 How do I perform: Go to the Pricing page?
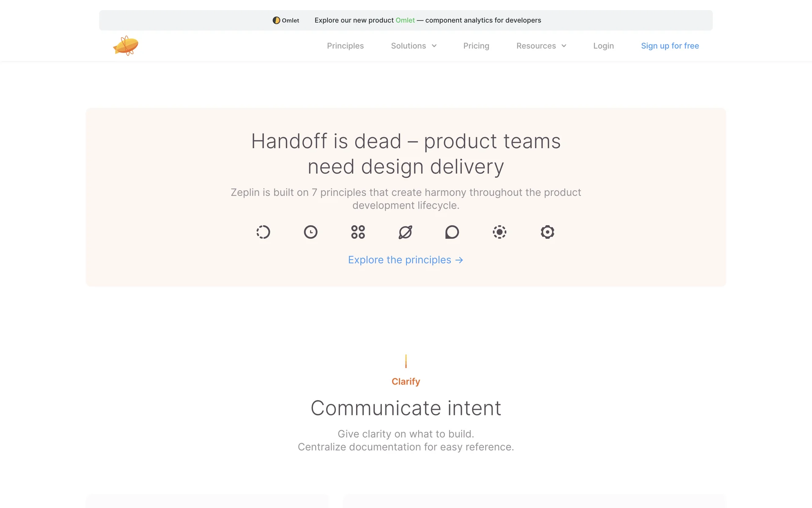476,46
